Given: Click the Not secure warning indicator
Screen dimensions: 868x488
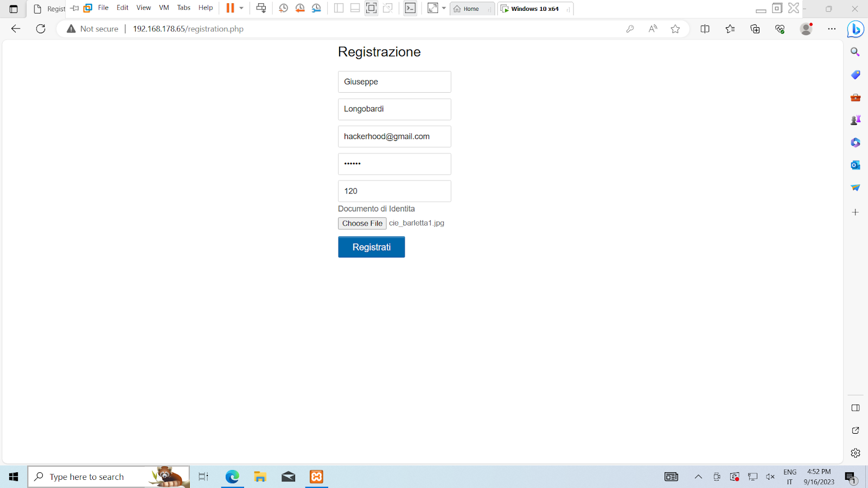Looking at the screenshot, I should pyautogui.click(x=92, y=29).
